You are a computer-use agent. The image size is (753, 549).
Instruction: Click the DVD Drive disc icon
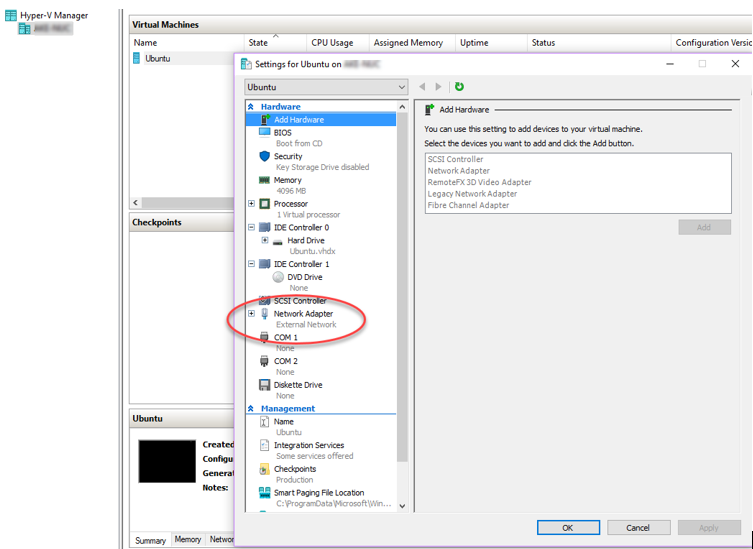click(x=278, y=277)
